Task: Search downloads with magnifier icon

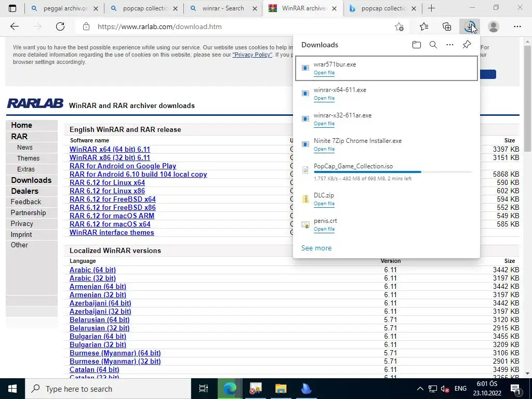Action: point(433,45)
